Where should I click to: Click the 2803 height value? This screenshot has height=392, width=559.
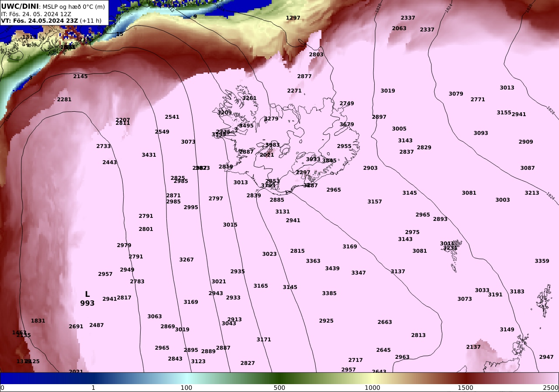pyautogui.click(x=317, y=55)
